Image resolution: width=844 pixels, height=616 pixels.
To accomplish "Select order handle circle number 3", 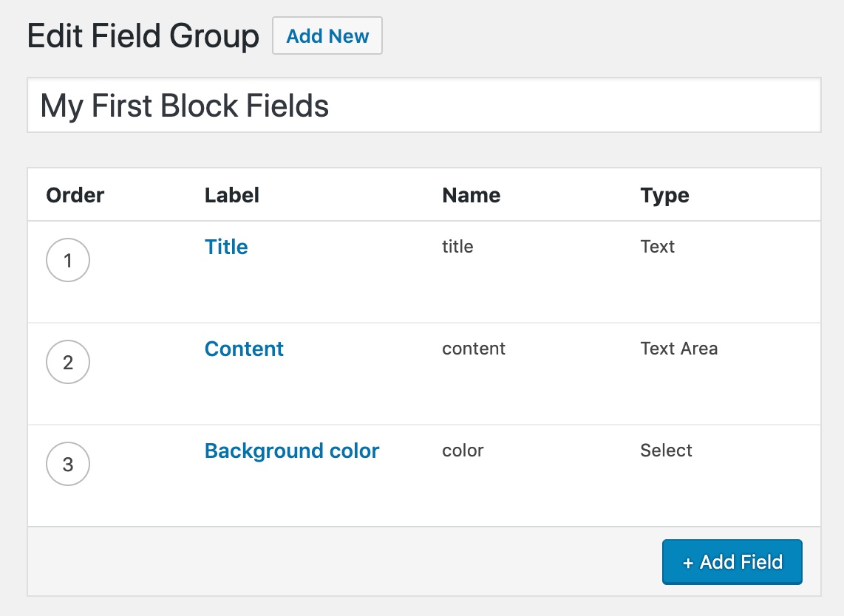I will coord(68,464).
